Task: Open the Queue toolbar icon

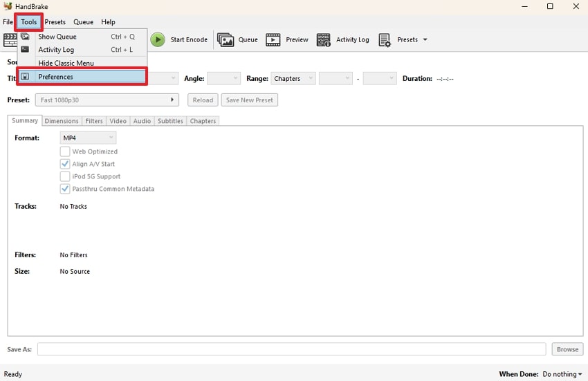Action: click(x=226, y=39)
